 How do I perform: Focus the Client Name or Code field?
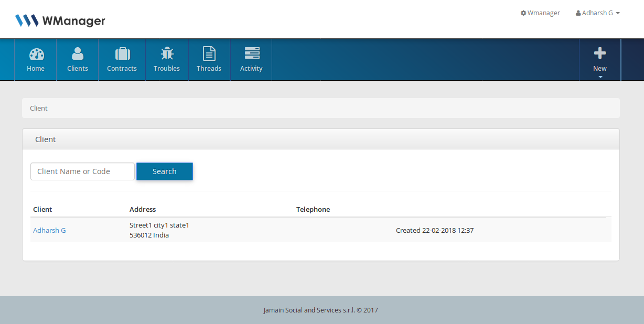(x=82, y=171)
